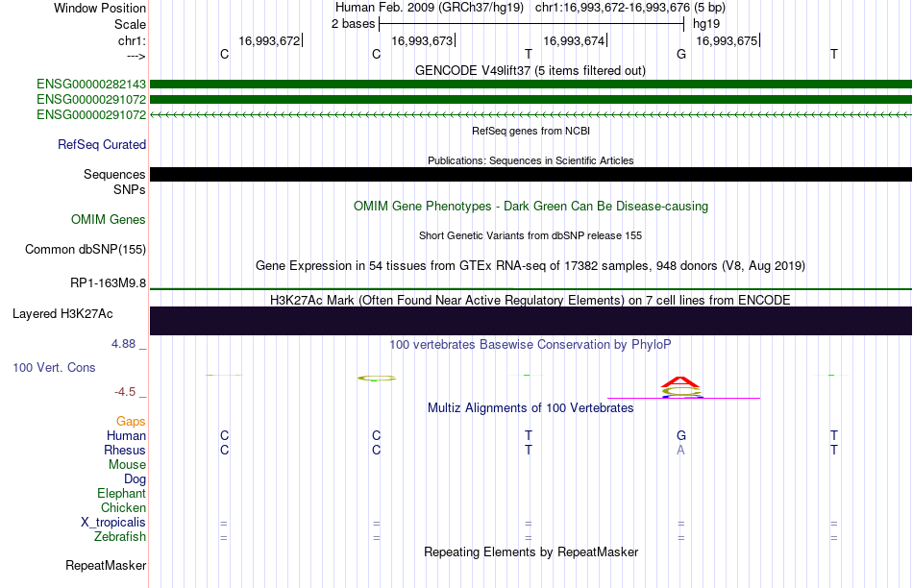Viewport: 913px width, 588px height.
Task: Click the Rhesus A mismatch base
Action: click(x=680, y=450)
